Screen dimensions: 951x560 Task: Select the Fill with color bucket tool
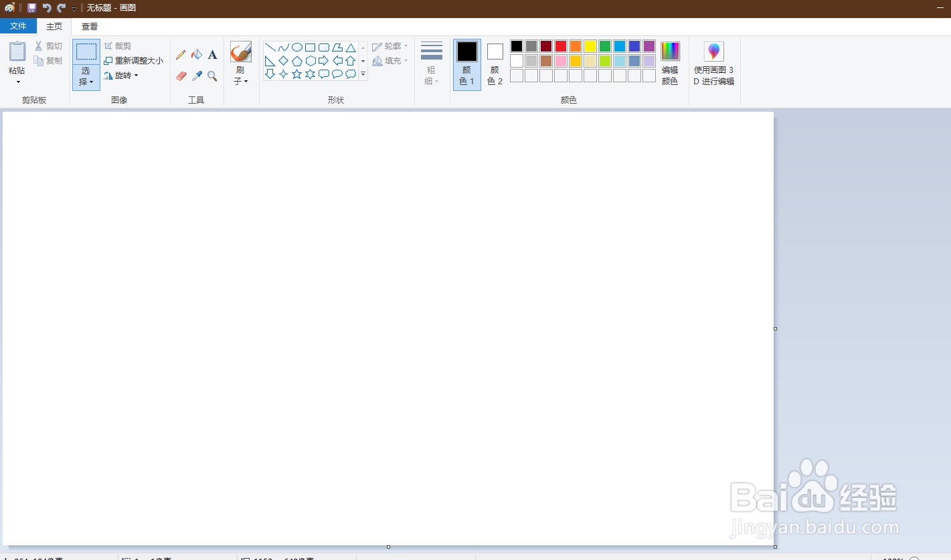tap(197, 55)
